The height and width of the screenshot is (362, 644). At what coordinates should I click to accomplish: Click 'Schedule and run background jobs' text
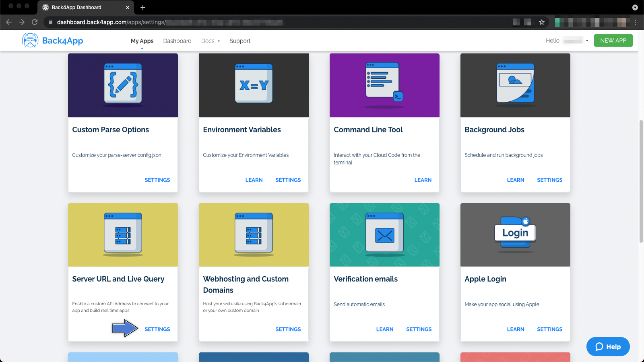504,155
